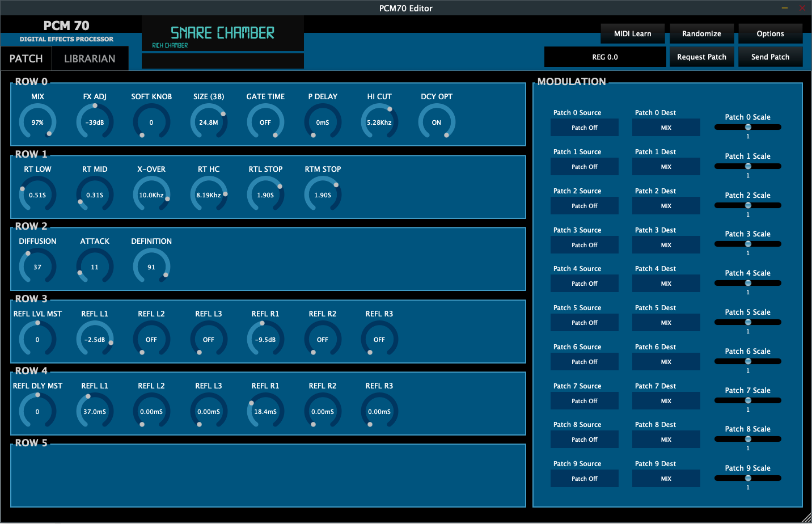Screen dimensions: 812x524
Task: Click the HI CUT knob
Action: tap(379, 122)
